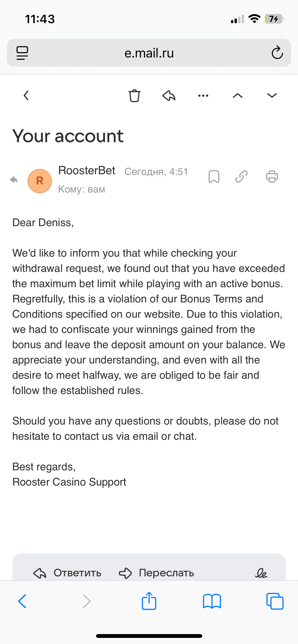This screenshot has height=644, width=298.
Task: Open Safari share sheet
Action: click(x=149, y=601)
